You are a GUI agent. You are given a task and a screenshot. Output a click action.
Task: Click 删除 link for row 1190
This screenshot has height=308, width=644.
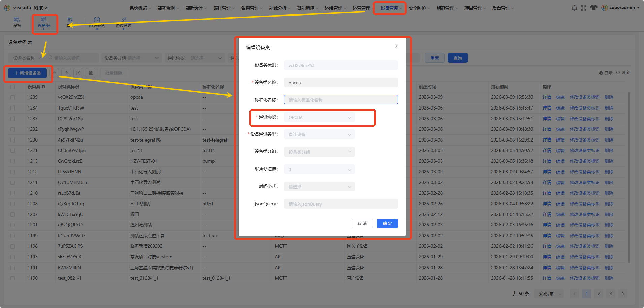609,278
